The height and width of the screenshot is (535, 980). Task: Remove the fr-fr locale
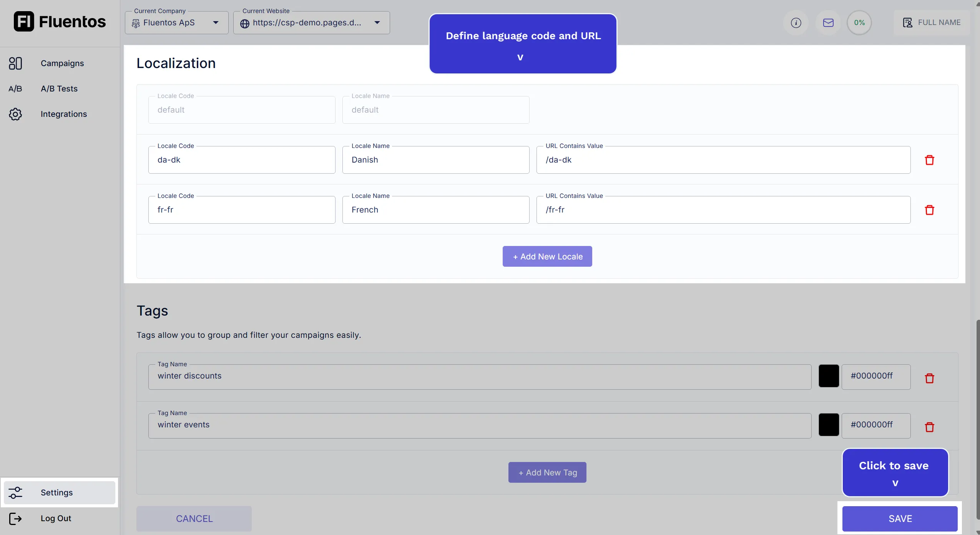tap(929, 209)
